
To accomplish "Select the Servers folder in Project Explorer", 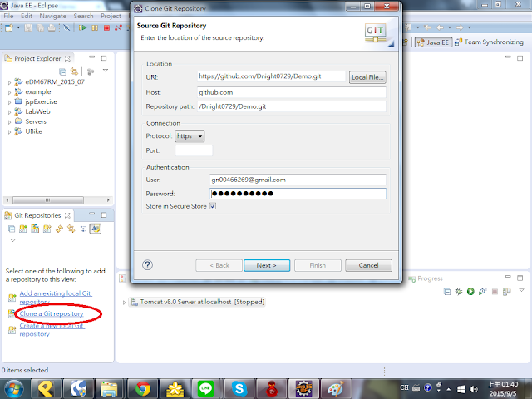I will click(36, 121).
